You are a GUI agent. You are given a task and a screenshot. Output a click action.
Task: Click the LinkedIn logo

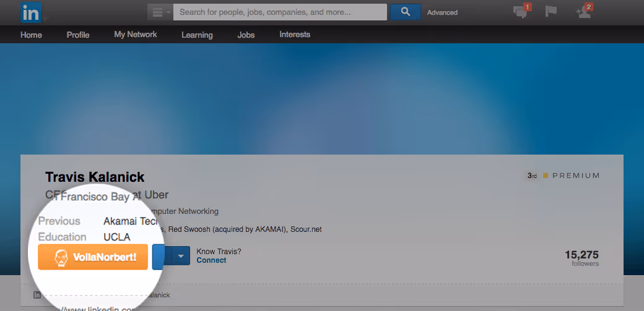pos(31,12)
